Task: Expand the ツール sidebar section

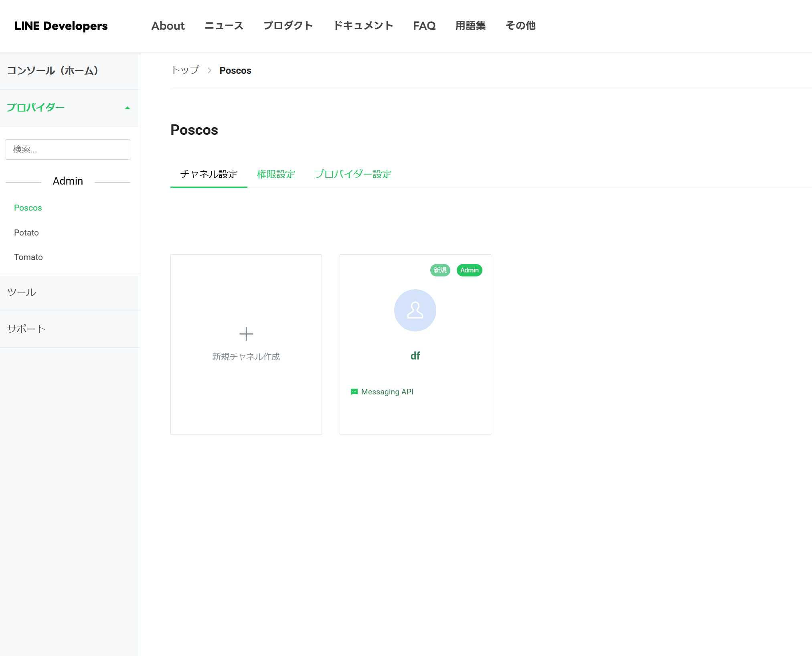Action: [x=22, y=292]
